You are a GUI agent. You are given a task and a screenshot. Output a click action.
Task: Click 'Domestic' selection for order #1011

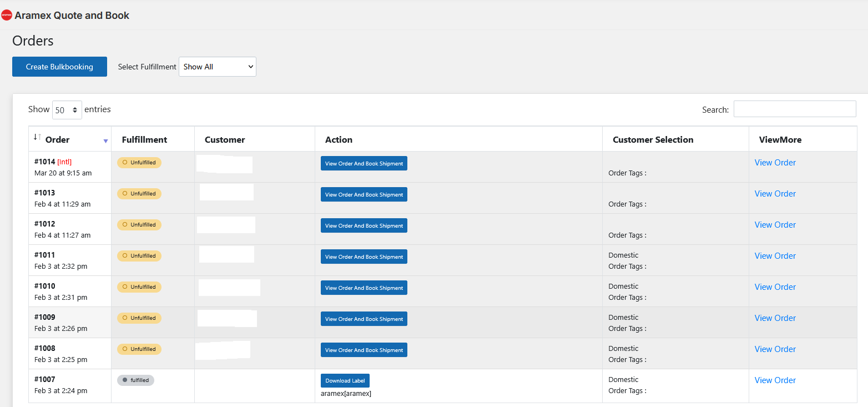point(623,255)
